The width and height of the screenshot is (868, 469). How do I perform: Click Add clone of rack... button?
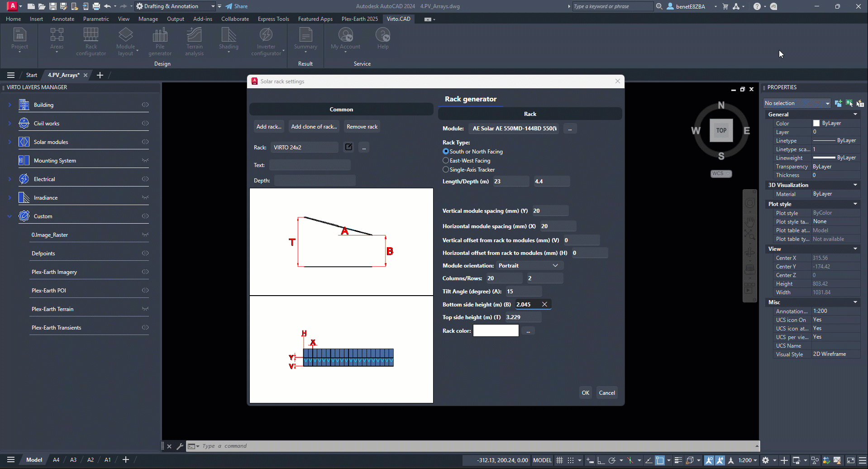tap(314, 127)
